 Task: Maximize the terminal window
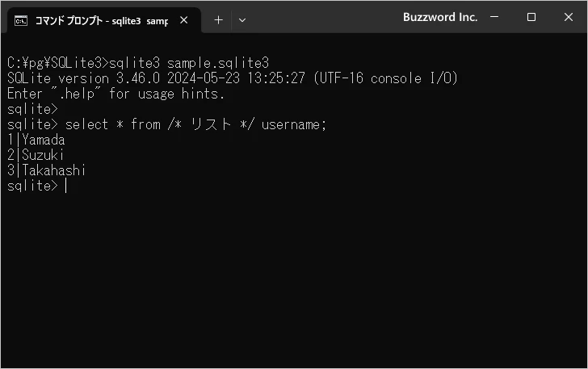(531, 17)
